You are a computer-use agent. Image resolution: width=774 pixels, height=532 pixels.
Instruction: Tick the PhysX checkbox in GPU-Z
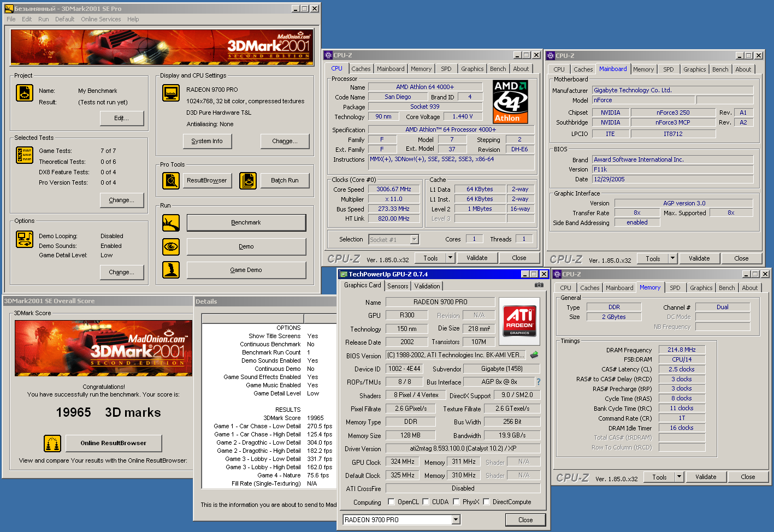tap(456, 502)
